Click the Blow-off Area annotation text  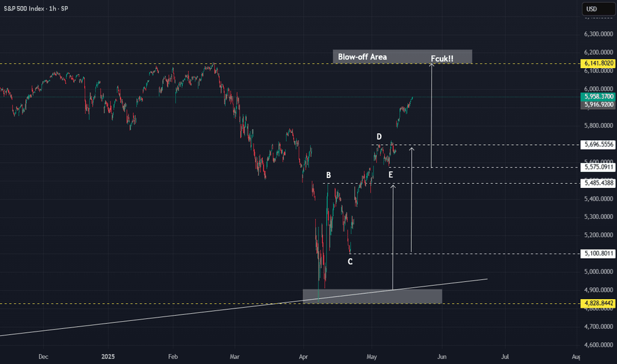point(362,57)
